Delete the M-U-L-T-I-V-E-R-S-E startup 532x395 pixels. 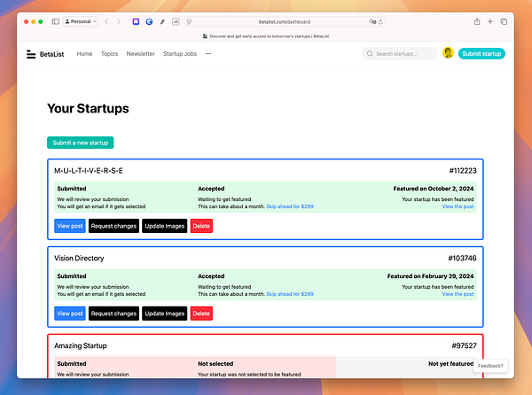(201, 226)
